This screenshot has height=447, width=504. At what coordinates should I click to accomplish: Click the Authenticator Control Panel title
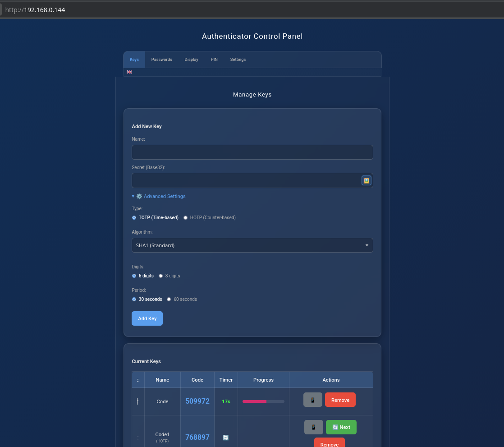coord(252,37)
